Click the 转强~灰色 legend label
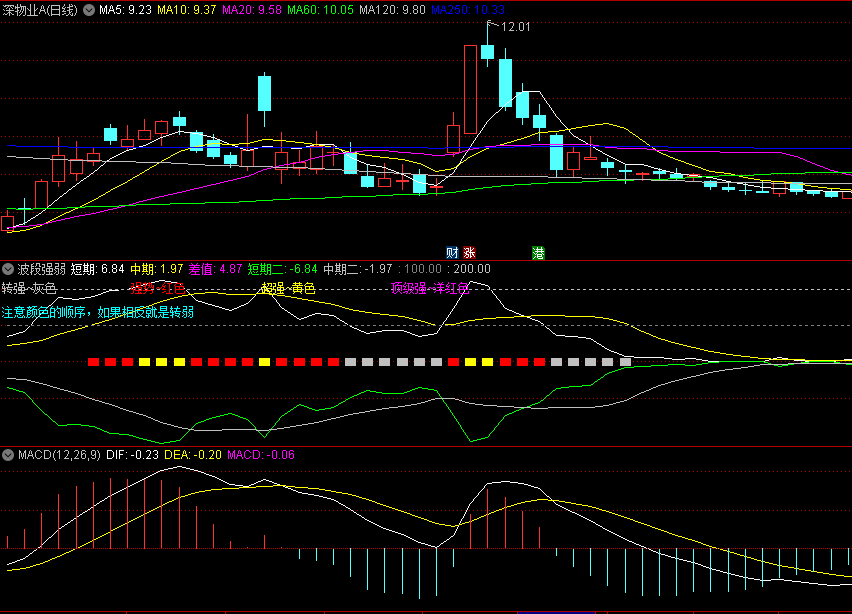Image resolution: width=852 pixels, height=614 pixels. tap(29, 288)
